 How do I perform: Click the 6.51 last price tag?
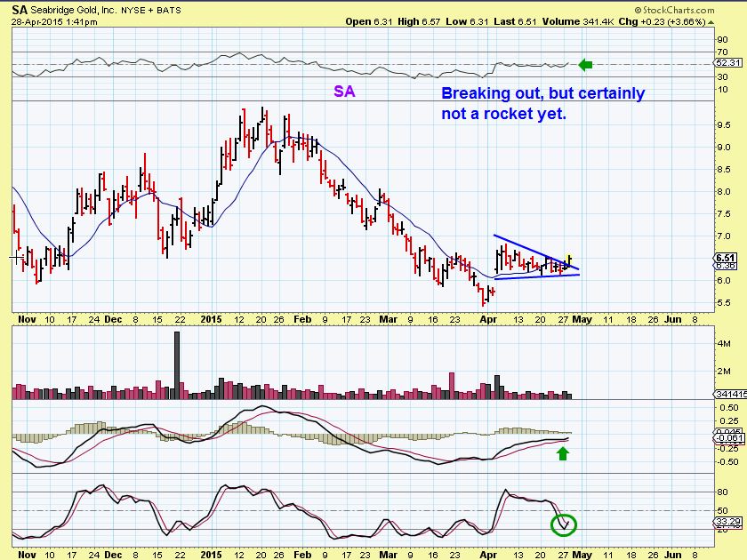[x=726, y=258]
